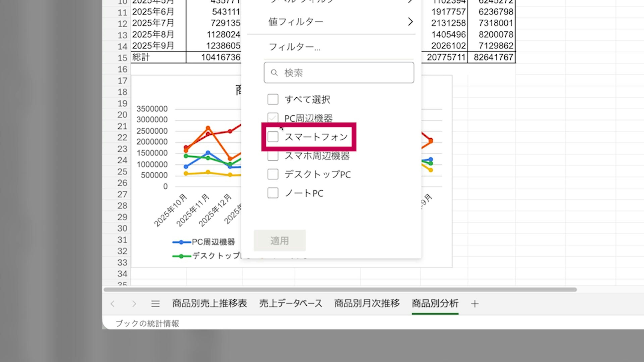This screenshot has width=644, height=362.
Task: Open the all-sheets list icon
Action: [x=155, y=304]
